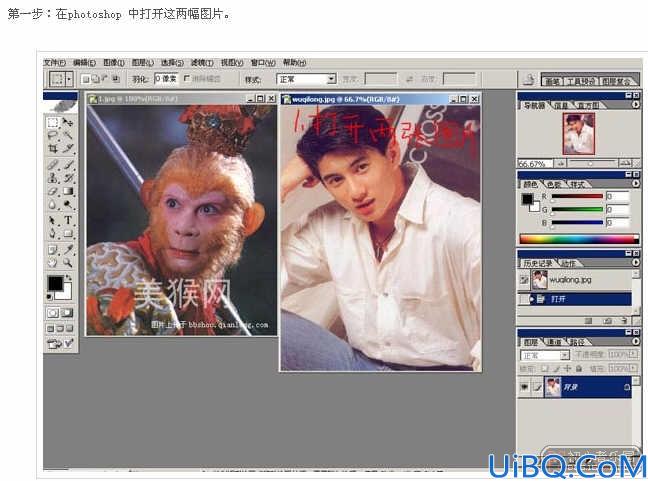Open the 选择(S) menu

(x=172, y=62)
